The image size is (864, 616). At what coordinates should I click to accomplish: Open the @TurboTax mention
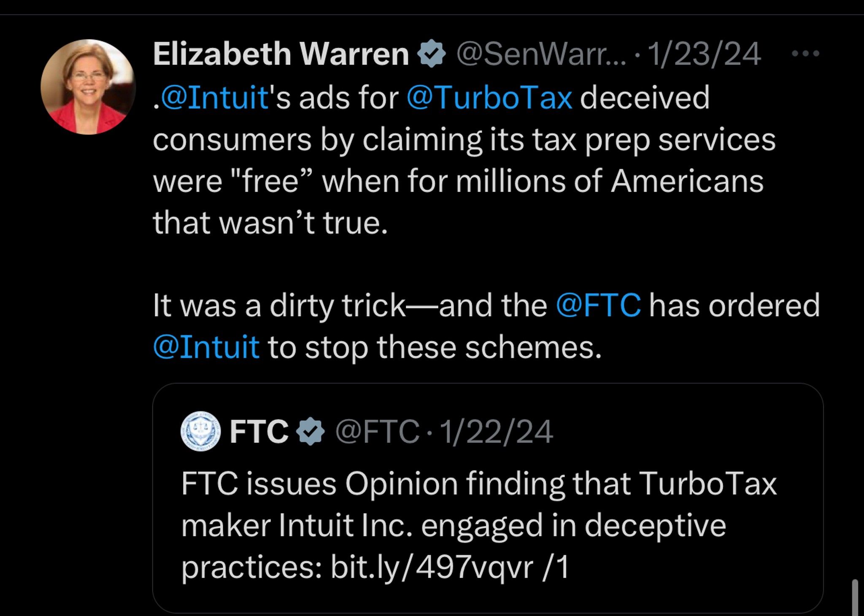coord(490,98)
